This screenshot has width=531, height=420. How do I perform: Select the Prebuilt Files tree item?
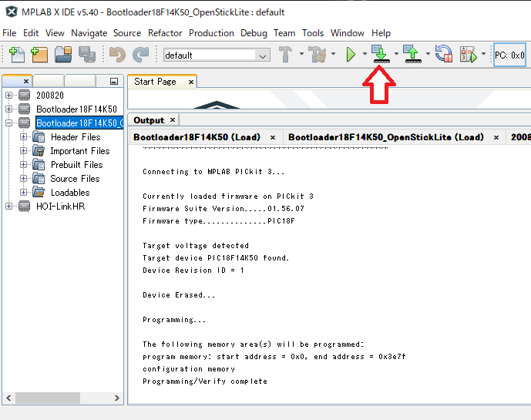[76, 165]
